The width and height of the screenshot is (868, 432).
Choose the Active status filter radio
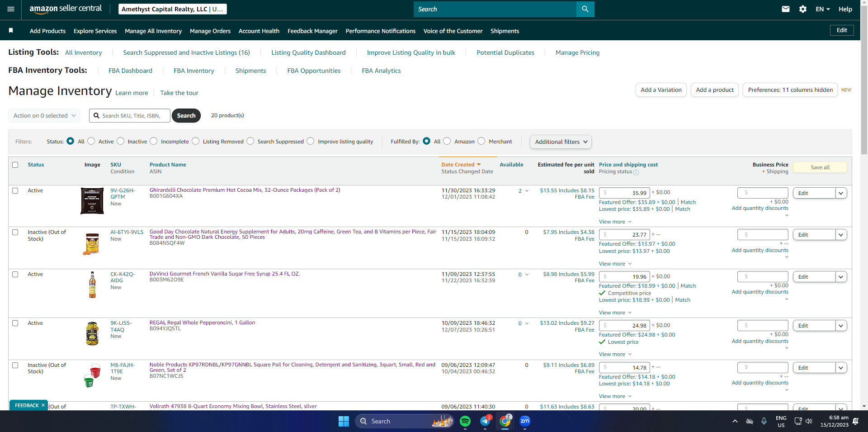[x=91, y=141]
